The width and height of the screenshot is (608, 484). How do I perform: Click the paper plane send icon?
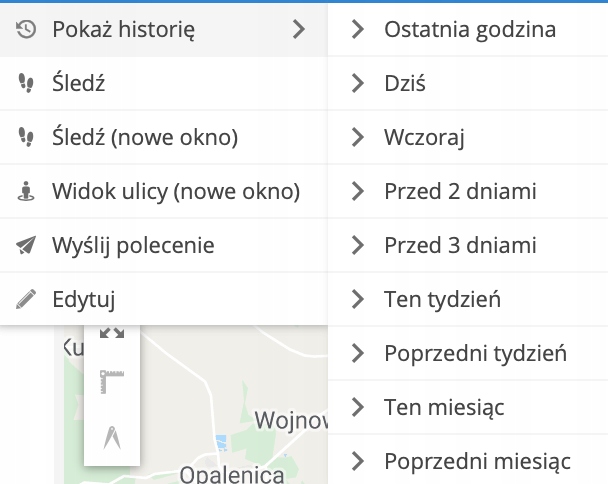pyautogui.click(x=26, y=245)
